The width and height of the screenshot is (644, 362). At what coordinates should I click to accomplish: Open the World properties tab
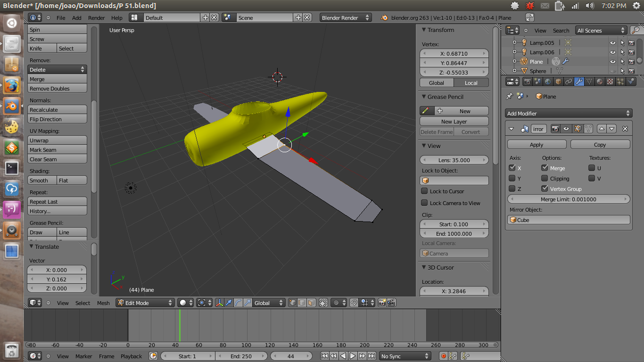coord(548,82)
